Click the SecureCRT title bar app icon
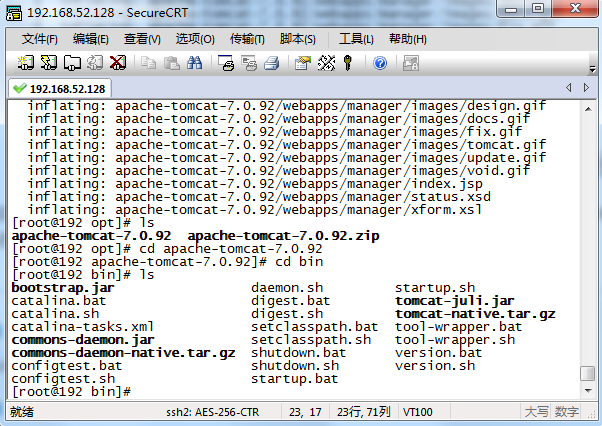The image size is (602, 426). pyautogui.click(x=14, y=13)
